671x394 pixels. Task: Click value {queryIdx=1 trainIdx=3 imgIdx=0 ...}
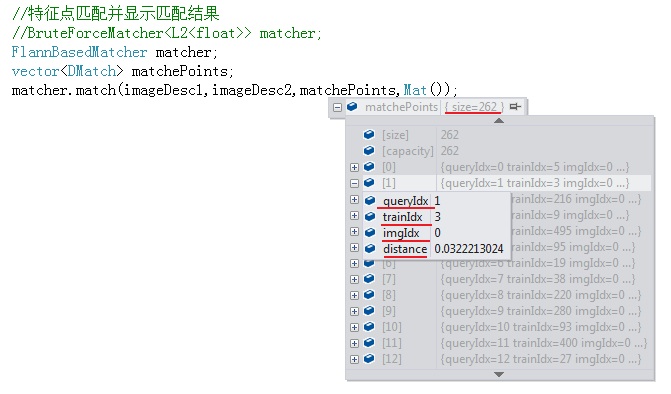pos(535,183)
